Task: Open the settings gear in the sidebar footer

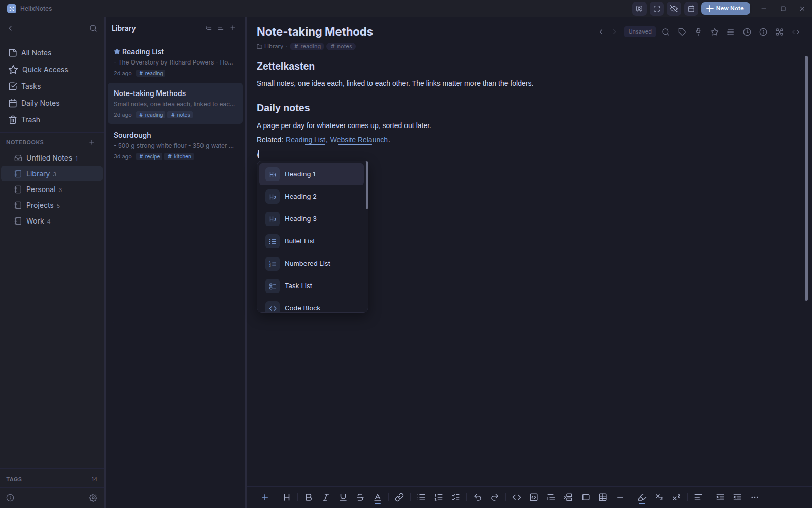Action: (93, 498)
